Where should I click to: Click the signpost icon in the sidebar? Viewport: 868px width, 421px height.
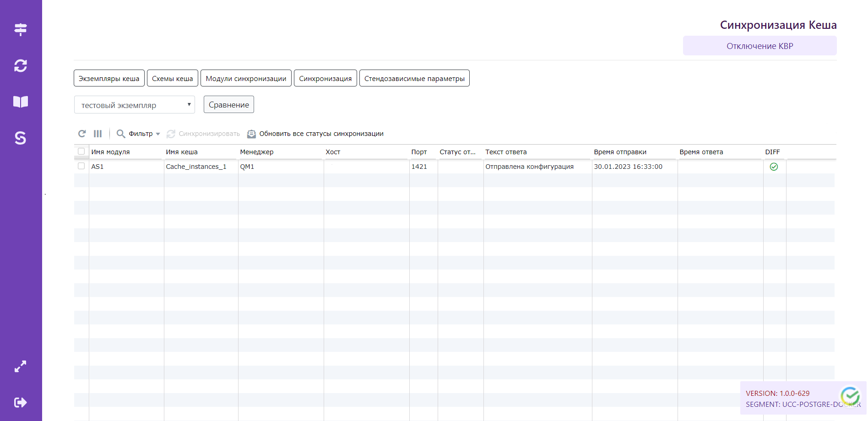(x=21, y=29)
